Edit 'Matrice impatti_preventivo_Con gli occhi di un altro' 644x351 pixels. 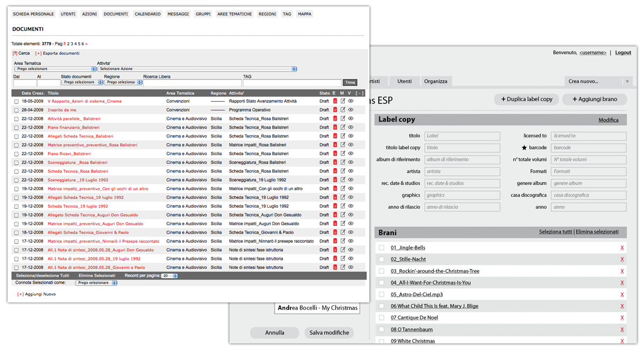342,189
